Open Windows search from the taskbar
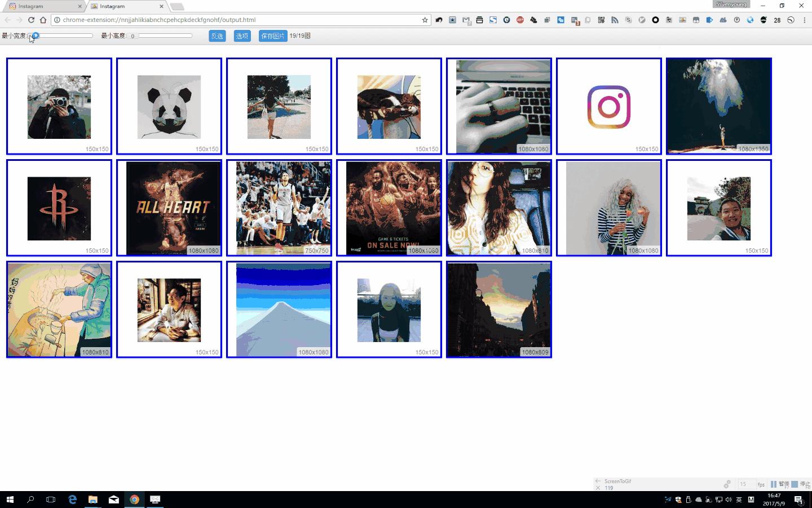812x508 pixels. [x=30, y=500]
